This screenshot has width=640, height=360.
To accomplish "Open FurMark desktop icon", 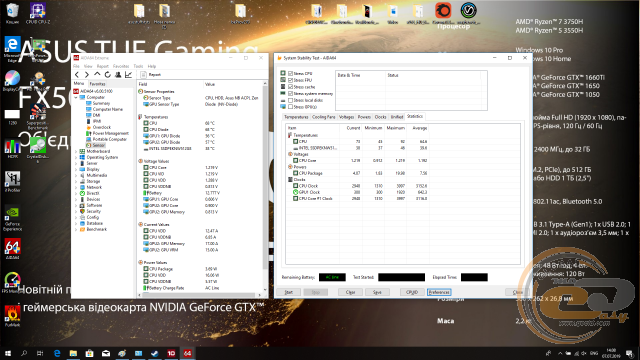I will 12,316.
